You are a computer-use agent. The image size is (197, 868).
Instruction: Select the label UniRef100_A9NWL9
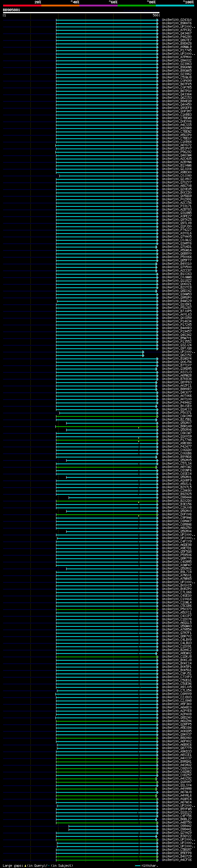point(177,47)
